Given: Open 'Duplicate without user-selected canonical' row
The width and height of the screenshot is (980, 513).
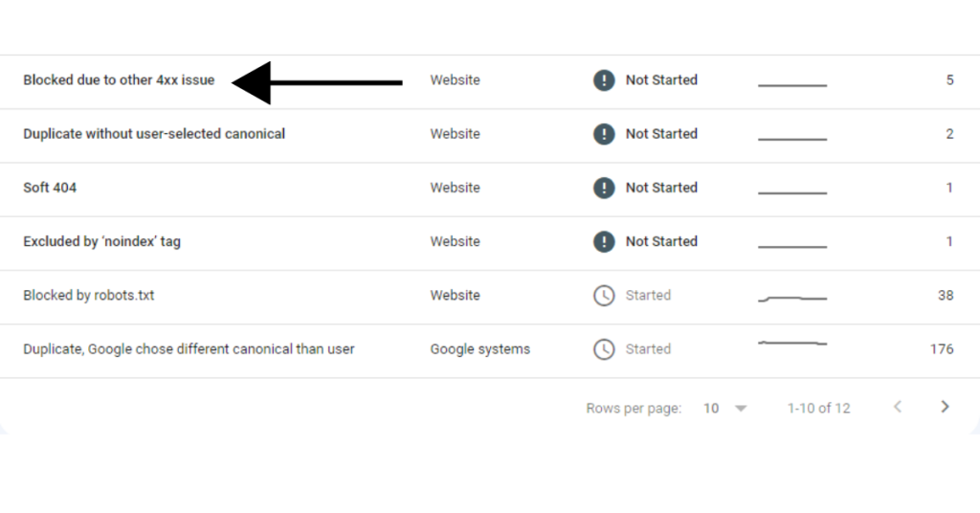Looking at the screenshot, I should [490, 136].
